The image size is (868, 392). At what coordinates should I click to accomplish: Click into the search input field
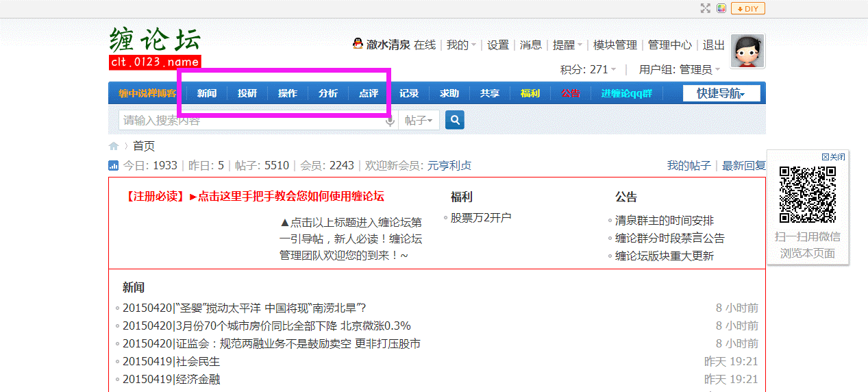(x=250, y=121)
